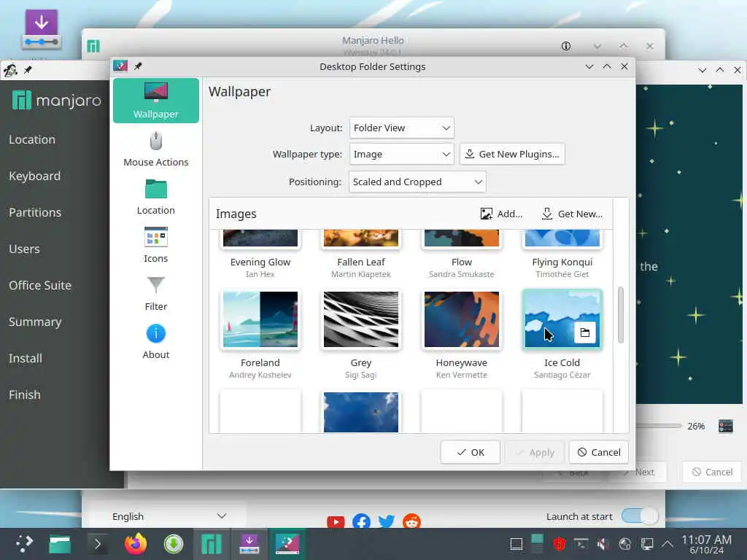Expand hidden system tray icons arrow
This screenshot has height=560, width=747.
(x=667, y=544)
